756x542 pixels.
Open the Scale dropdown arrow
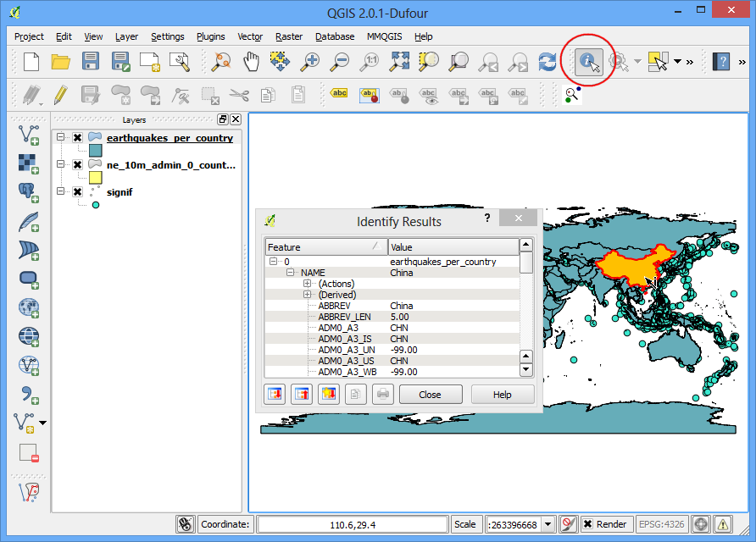point(548,524)
